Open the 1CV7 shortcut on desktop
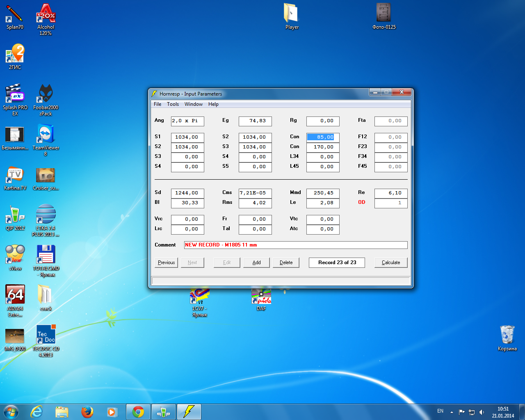 (x=200, y=303)
